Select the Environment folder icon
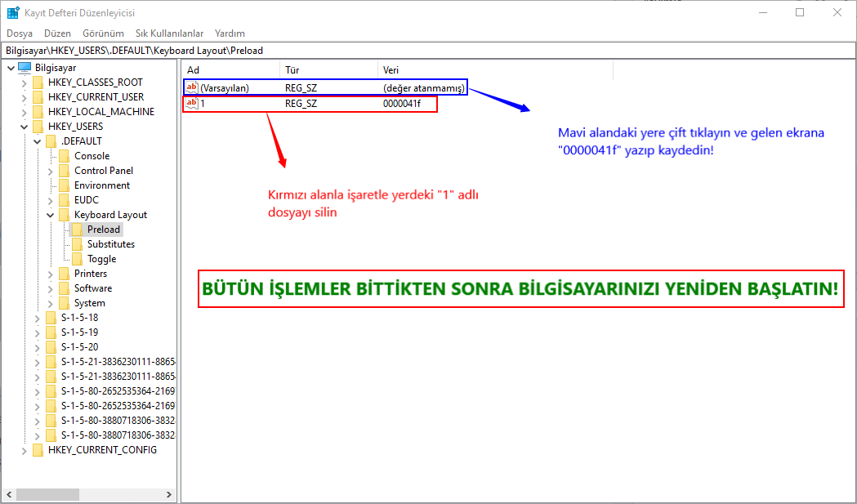The height and width of the screenshot is (504, 857). (x=64, y=185)
